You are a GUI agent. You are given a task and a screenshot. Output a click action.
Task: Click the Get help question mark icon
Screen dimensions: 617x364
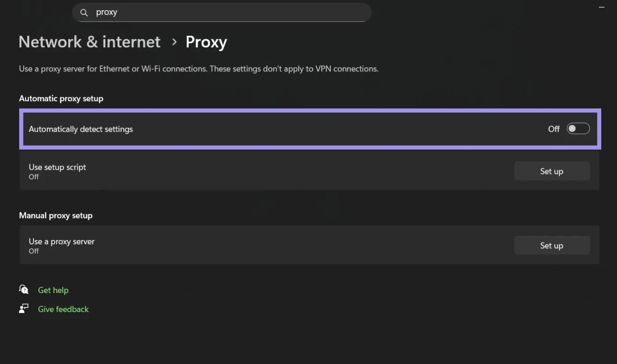[x=23, y=289]
